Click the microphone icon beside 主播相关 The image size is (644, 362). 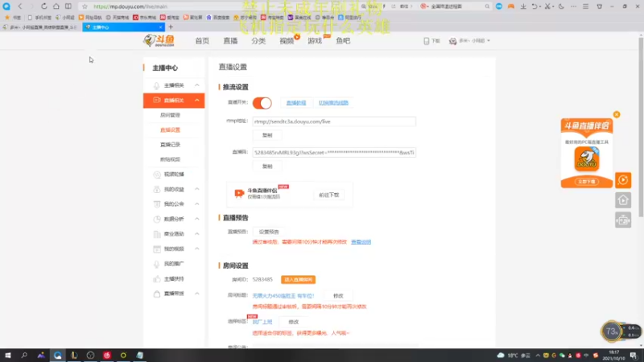156,85
